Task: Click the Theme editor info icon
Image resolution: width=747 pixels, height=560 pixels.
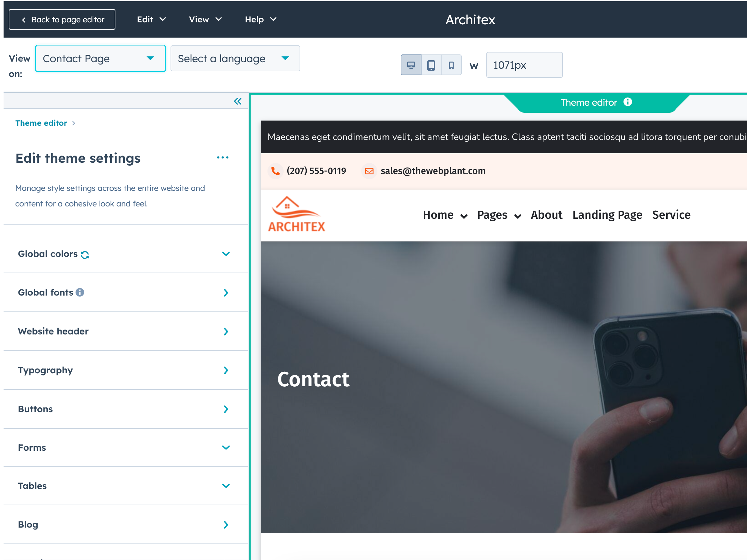Action: [628, 102]
